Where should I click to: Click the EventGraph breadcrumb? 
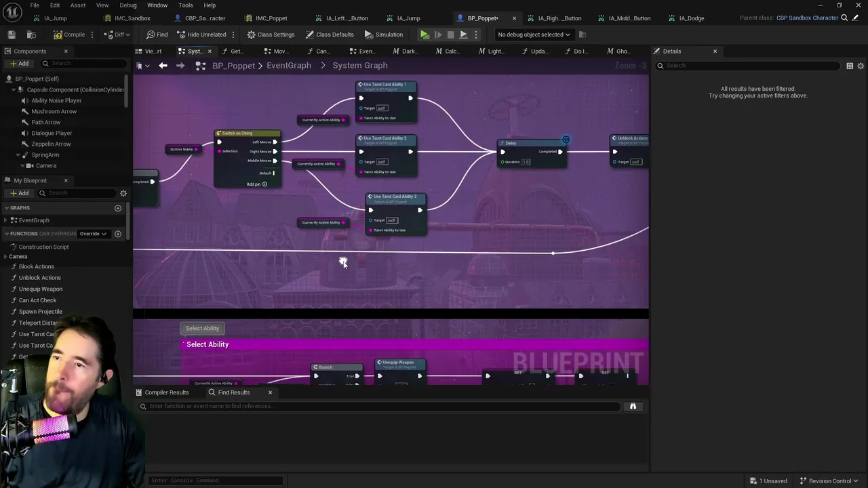(289, 65)
